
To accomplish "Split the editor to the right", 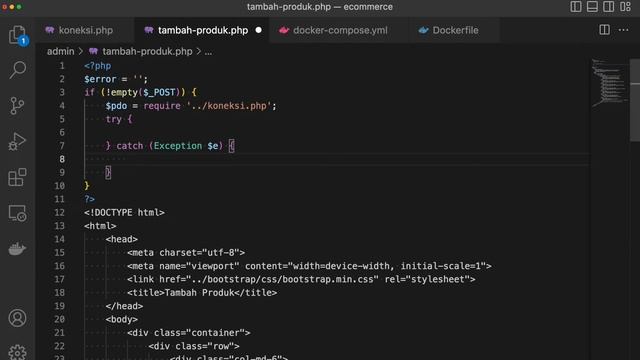I will tap(604, 30).
